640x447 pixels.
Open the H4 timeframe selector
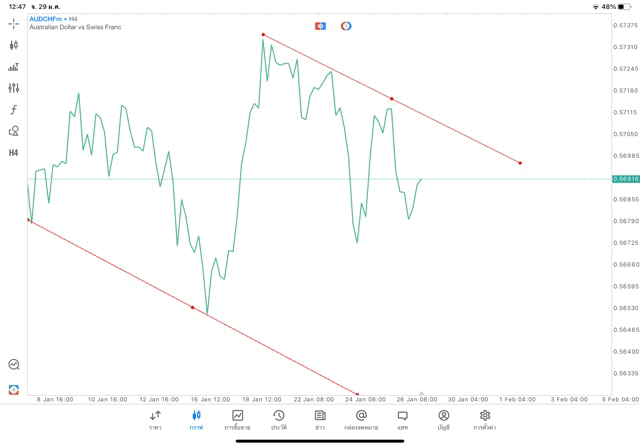(14, 153)
